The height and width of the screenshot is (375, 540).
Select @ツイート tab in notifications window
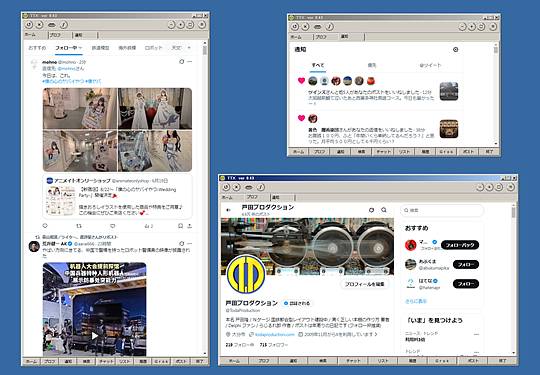click(x=430, y=65)
